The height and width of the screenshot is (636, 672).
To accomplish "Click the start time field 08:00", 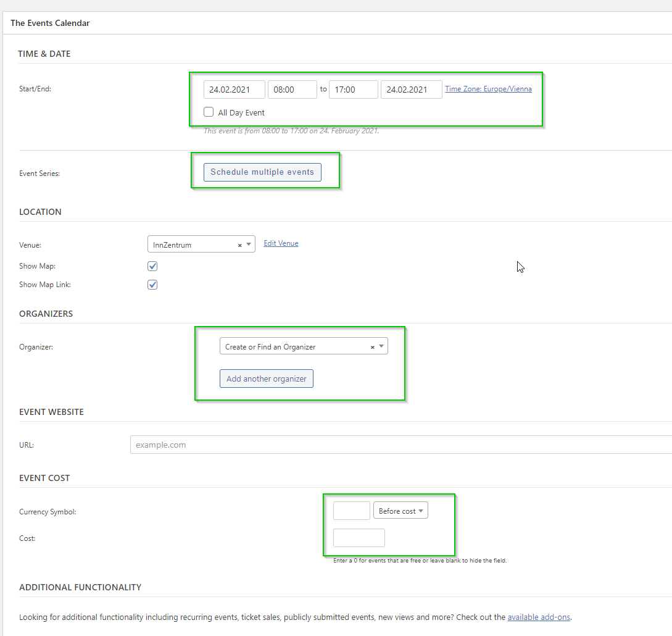I will coord(292,90).
